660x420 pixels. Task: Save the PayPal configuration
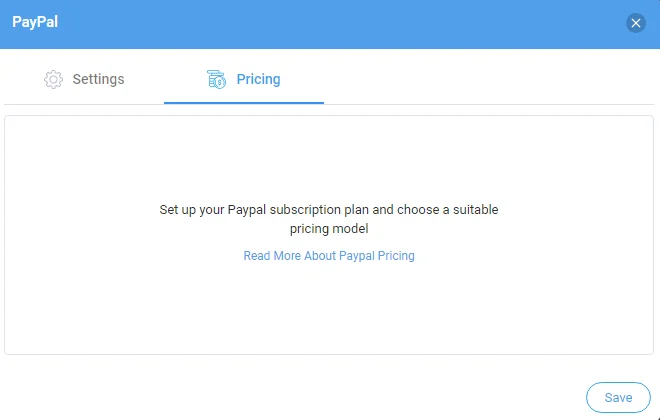pyautogui.click(x=618, y=397)
